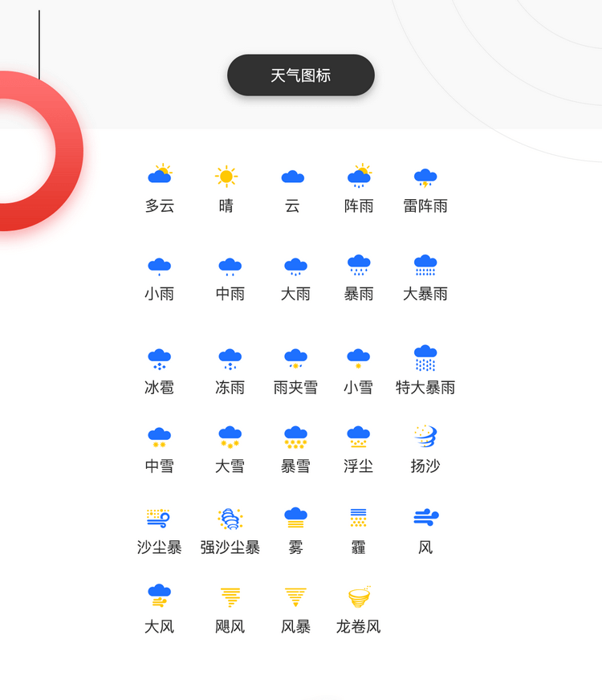Select the 多云 cloudy sun icon

pyautogui.click(x=160, y=173)
